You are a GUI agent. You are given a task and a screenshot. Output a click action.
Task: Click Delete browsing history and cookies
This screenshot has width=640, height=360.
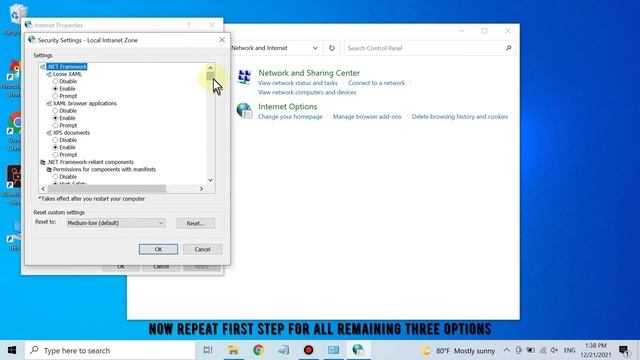(460, 117)
